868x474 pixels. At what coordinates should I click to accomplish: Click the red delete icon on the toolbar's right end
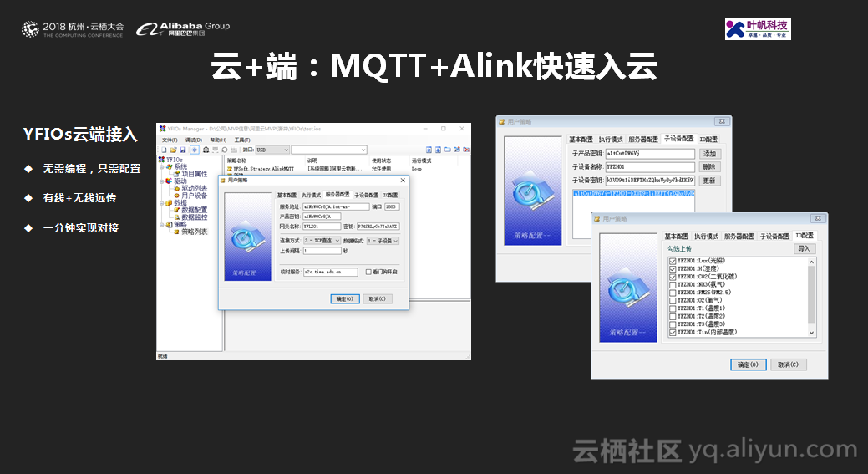pyautogui.click(x=466, y=150)
